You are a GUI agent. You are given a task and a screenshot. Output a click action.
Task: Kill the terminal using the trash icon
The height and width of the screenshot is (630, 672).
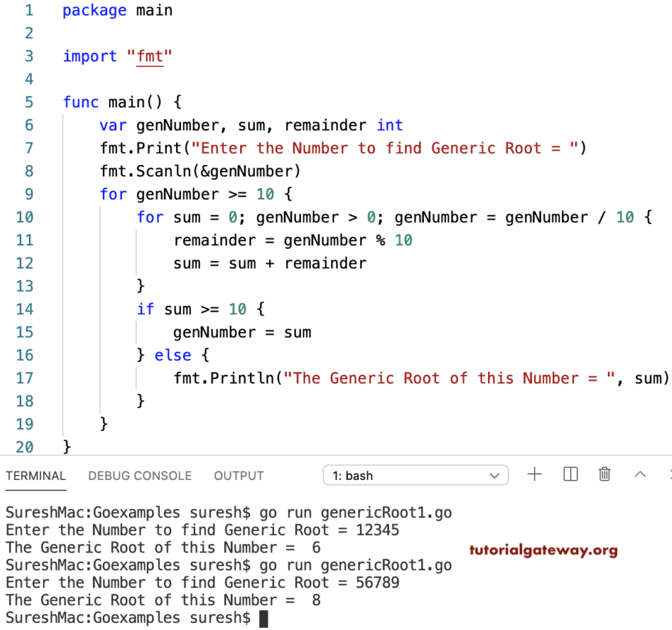(604, 474)
